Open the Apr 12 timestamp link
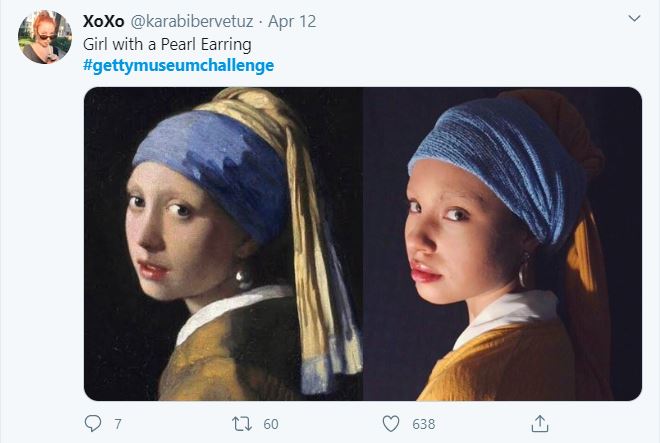660x443 pixels. (292, 21)
